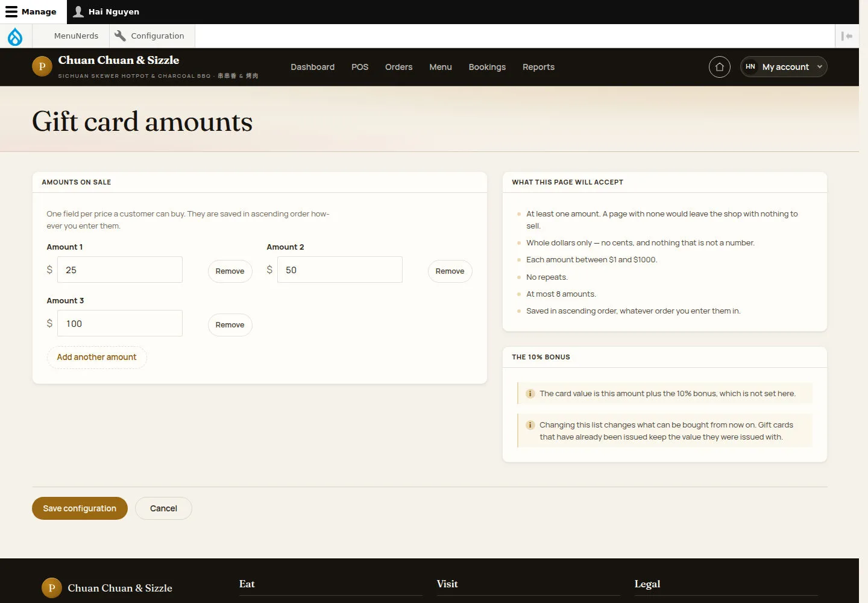
Task: Click the footer Chuan Chuan & Sizzle P logo
Action: point(52,587)
